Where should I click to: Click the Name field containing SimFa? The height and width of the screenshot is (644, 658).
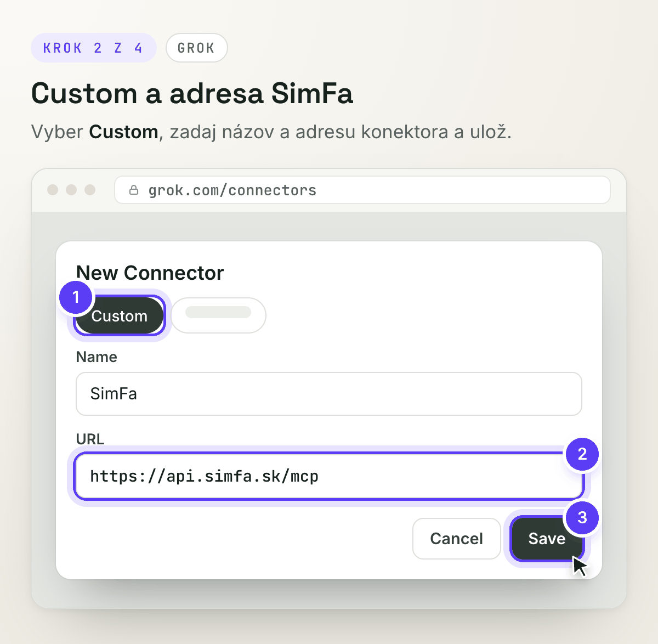(x=329, y=394)
